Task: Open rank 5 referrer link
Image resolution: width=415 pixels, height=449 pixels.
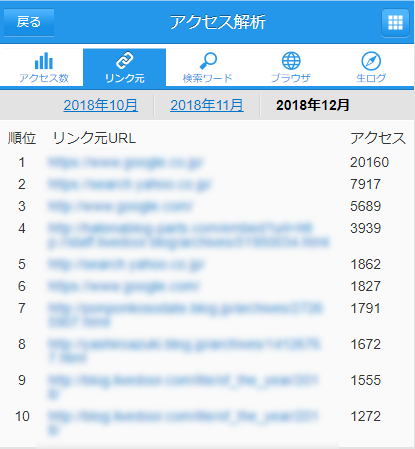Action: 126,264
